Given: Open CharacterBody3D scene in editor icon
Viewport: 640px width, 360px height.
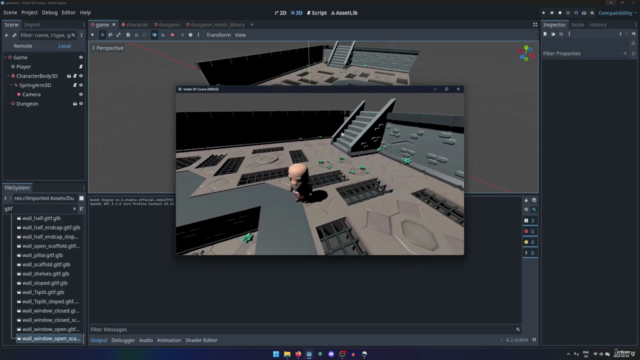Looking at the screenshot, I should click(69, 76).
